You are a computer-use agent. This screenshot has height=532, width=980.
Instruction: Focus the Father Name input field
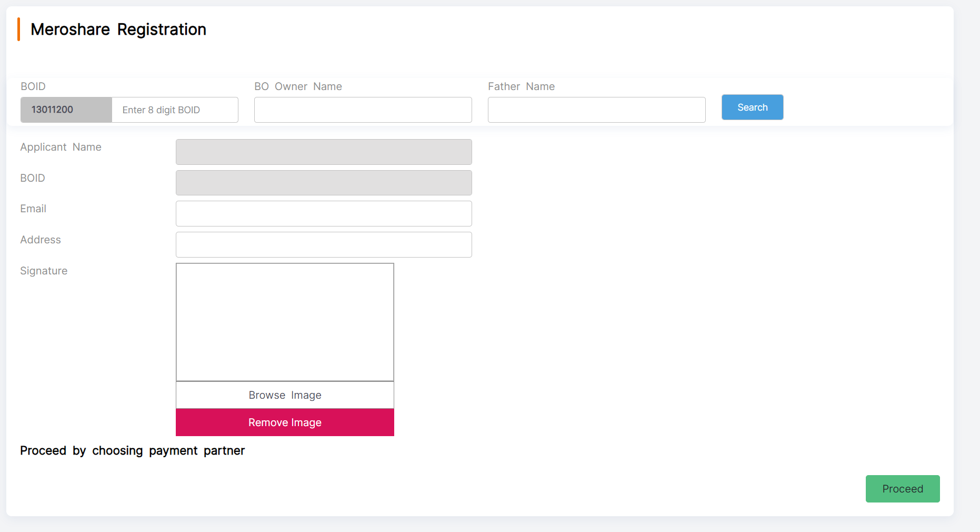click(597, 110)
